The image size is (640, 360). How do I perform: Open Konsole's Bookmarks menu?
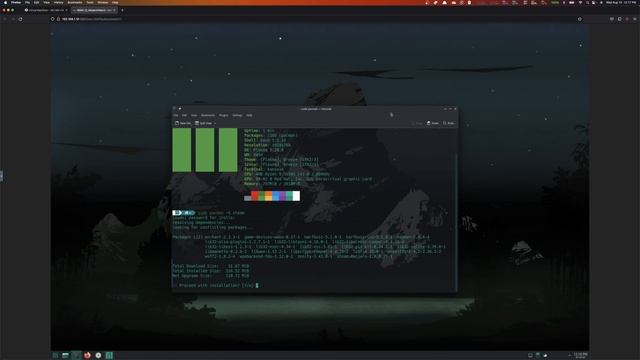(208, 116)
